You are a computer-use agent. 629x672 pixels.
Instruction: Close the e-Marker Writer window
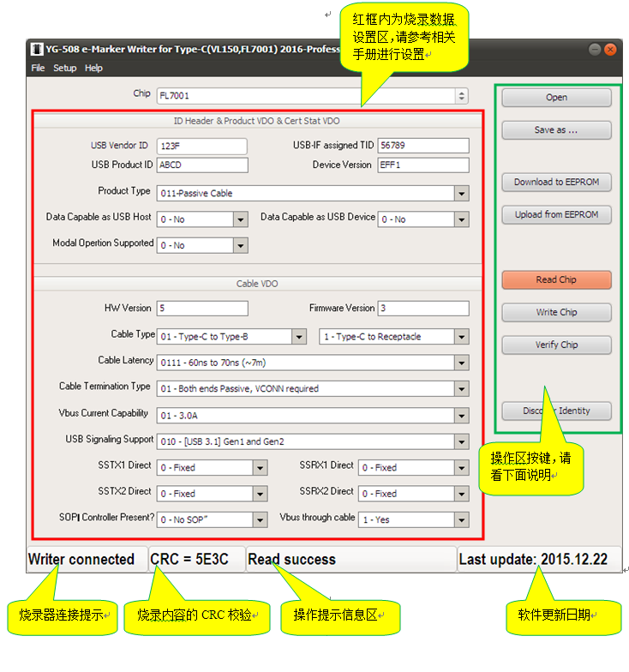pos(610,50)
